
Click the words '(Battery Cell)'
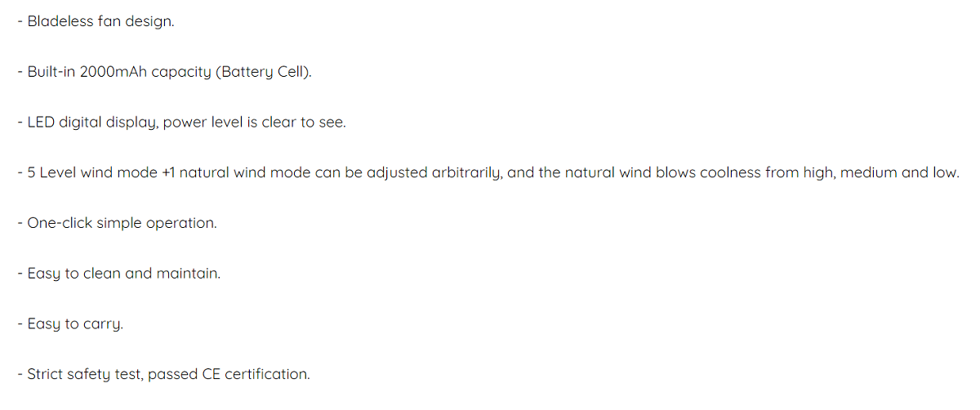265,72
